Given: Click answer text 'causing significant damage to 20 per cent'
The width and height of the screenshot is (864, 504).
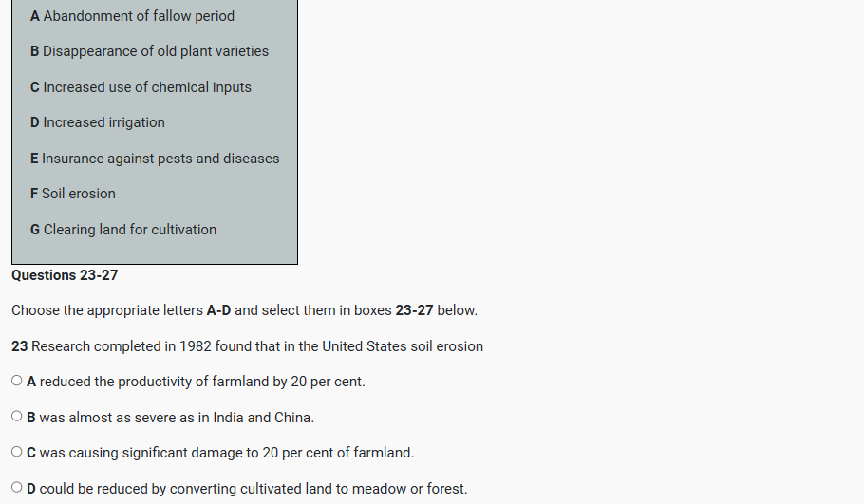Looking at the screenshot, I should (227, 453).
